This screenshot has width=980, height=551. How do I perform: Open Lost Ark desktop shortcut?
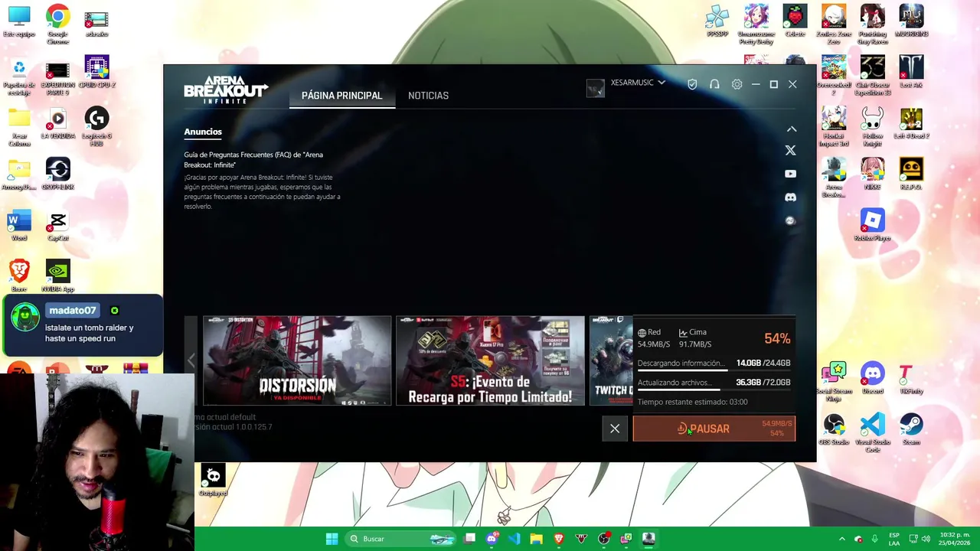[911, 73]
